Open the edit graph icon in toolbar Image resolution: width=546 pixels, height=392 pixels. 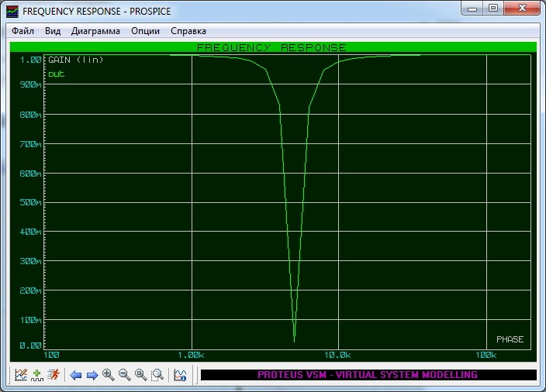tap(21, 375)
